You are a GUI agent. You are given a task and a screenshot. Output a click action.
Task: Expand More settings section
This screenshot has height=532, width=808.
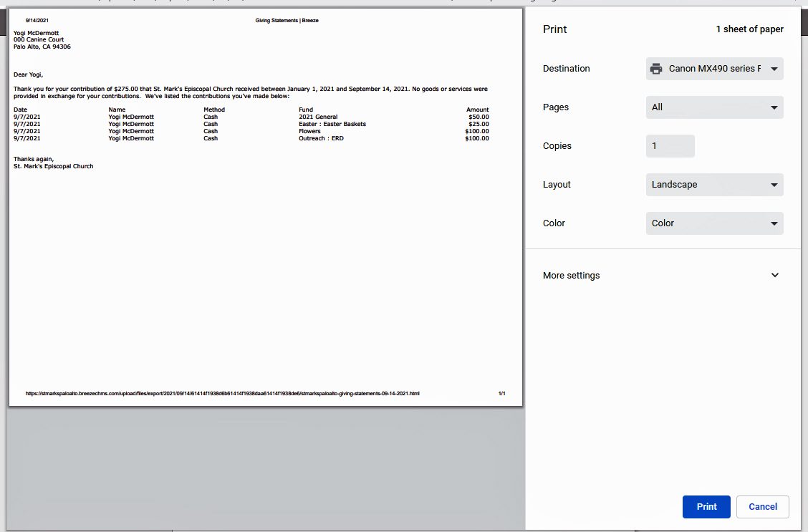click(x=663, y=276)
